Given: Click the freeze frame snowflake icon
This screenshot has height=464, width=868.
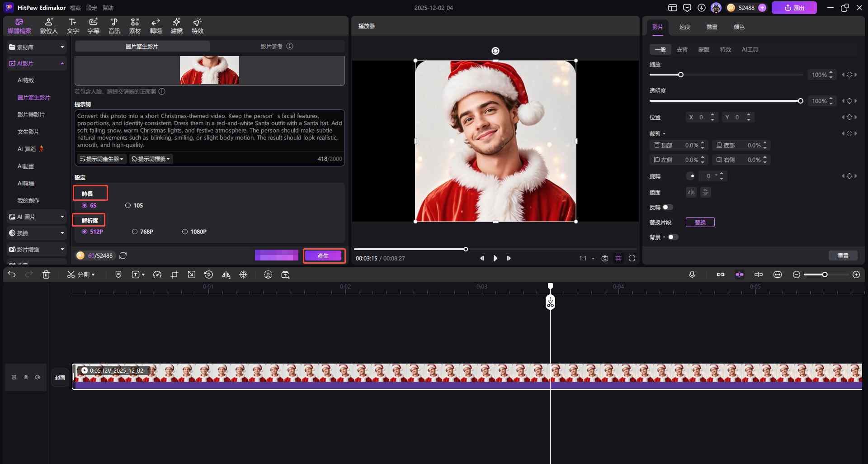Looking at the screenshot, I should coord(243,275).
